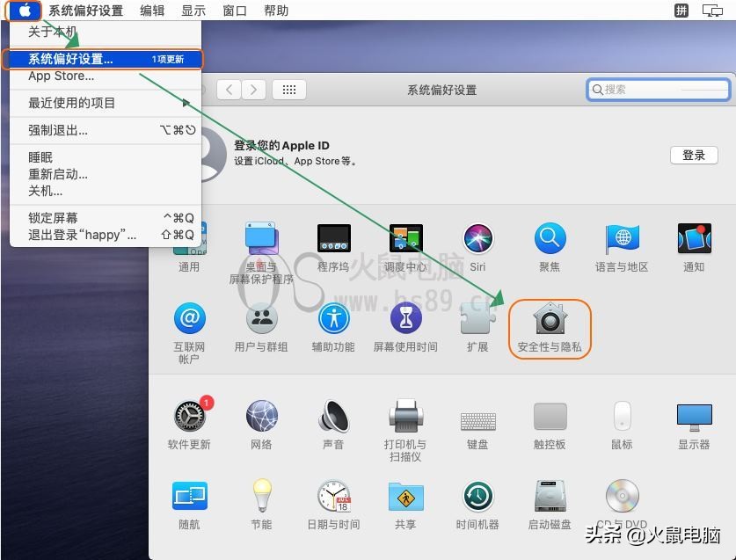Open the 编辑 menu
The width and height of the screenshot is (736, 560).
152,11
